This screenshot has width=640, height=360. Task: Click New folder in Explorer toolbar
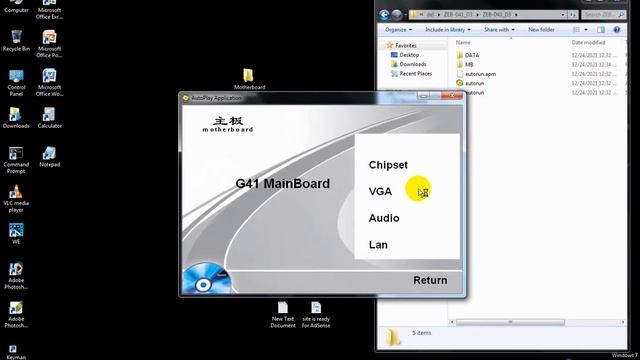click(x=541, y=30)
